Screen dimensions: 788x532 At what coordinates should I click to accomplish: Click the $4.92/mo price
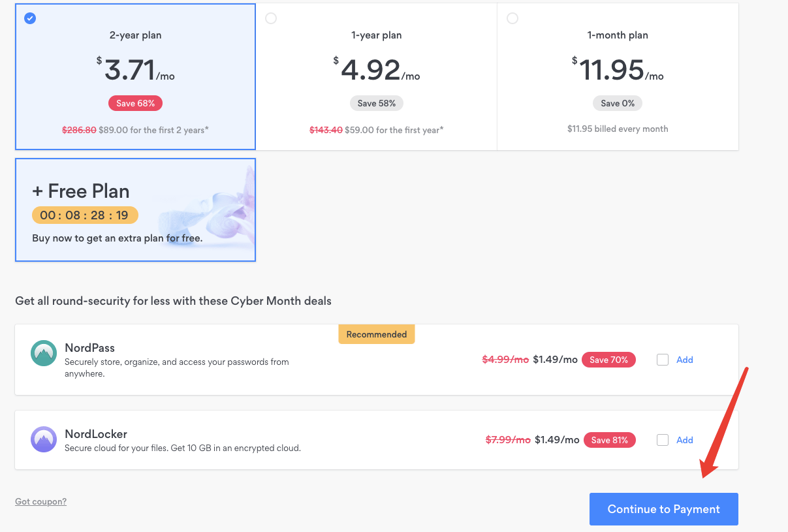coord(377,69)
